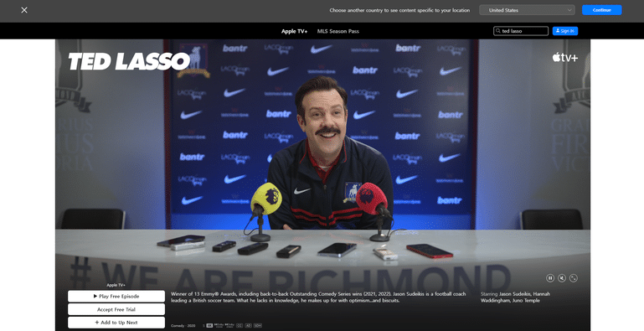Pause the background trailer

pos(550,278)
